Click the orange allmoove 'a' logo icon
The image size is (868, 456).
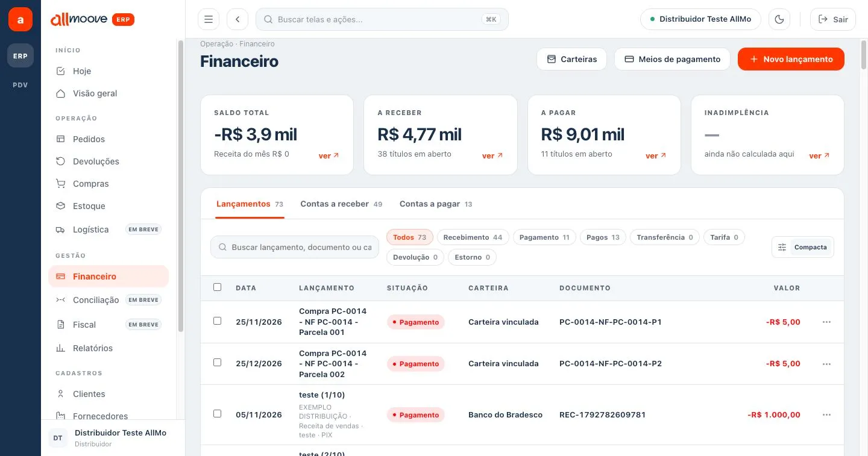pyautogui.click(x=20, y=19)
